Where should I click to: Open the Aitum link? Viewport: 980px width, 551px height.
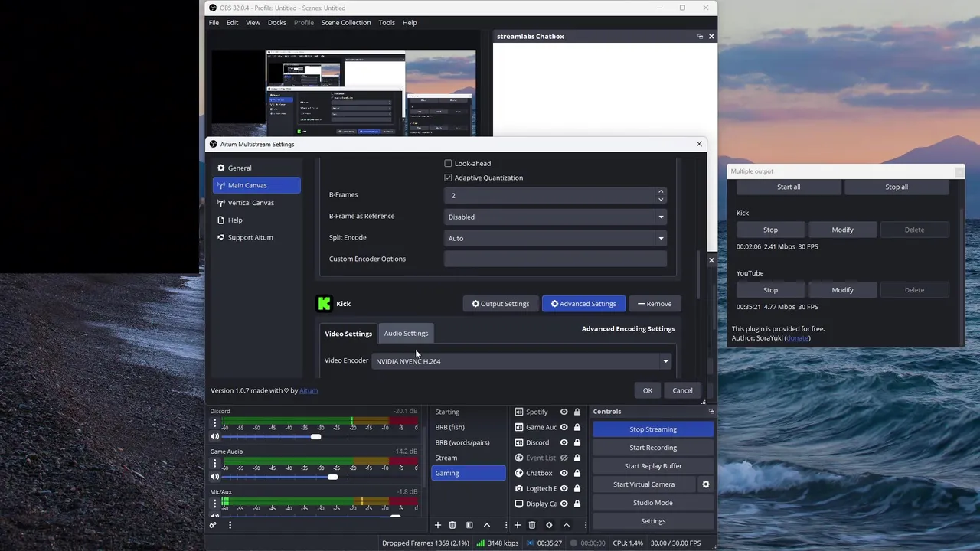309,390
